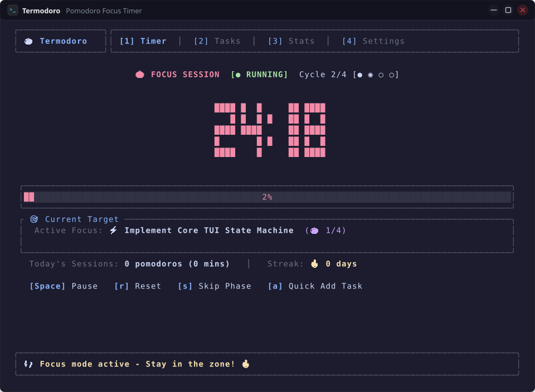Minimize the Termodoro window
Viewport: 535px width, 392px height.
click(x=494, y=10)
